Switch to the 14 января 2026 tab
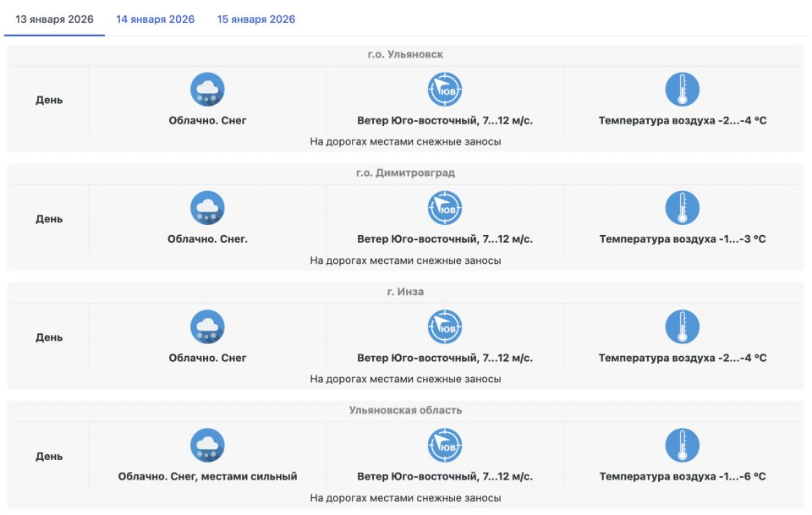The height and width of the screenshot is (515, 812). [x=155, y=19]
